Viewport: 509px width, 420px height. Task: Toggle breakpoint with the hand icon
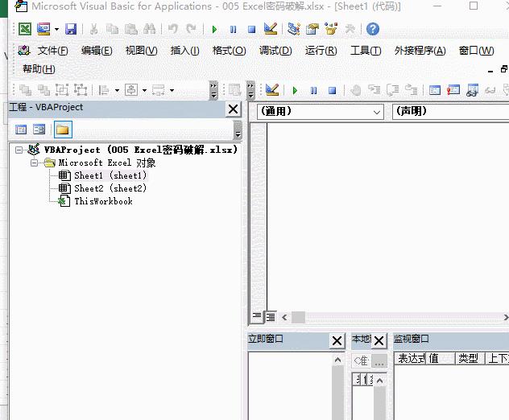tap(356, 90)
